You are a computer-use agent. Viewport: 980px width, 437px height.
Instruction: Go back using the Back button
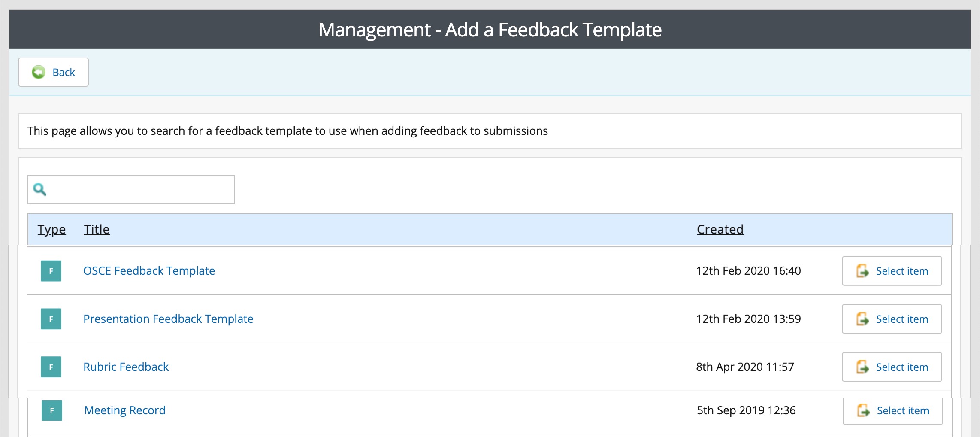[x=53, y=72]
